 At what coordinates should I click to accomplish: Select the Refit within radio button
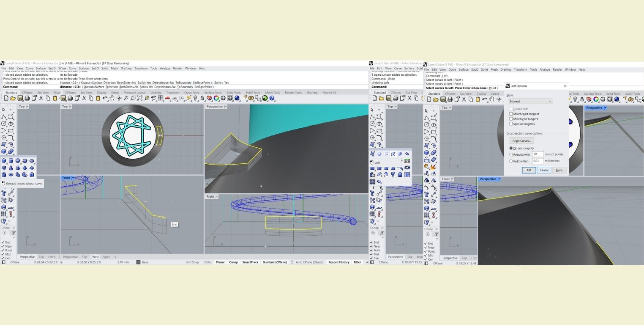click(x=511, y=161)
